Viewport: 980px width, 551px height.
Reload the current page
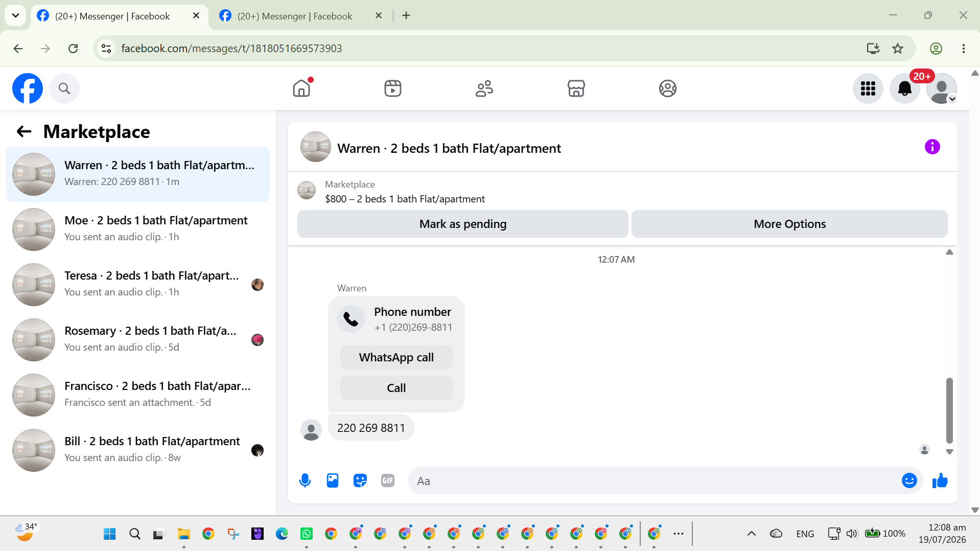coord(73,49)
